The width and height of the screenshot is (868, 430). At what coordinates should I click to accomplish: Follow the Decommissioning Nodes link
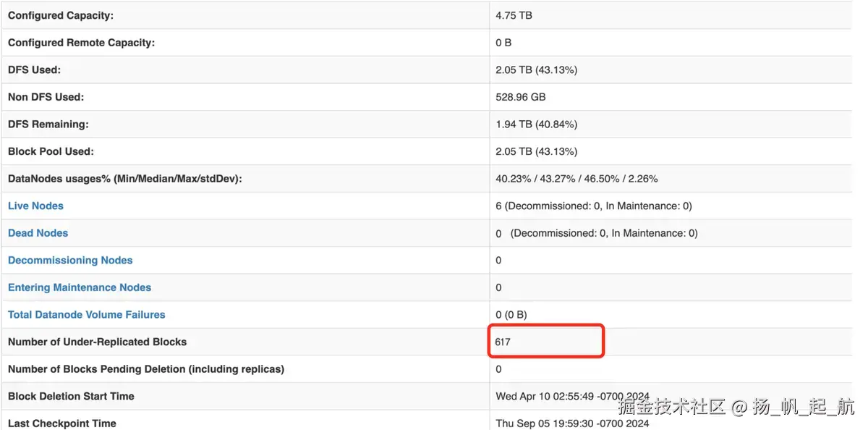click(x=70, y=261)
